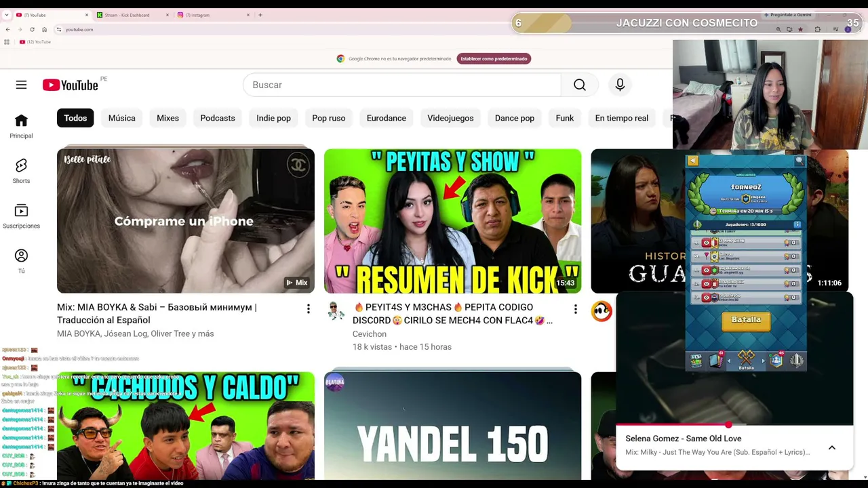868x488 pixels.
Task: View site information icon in address bar
Action: [x=59, y=29]
